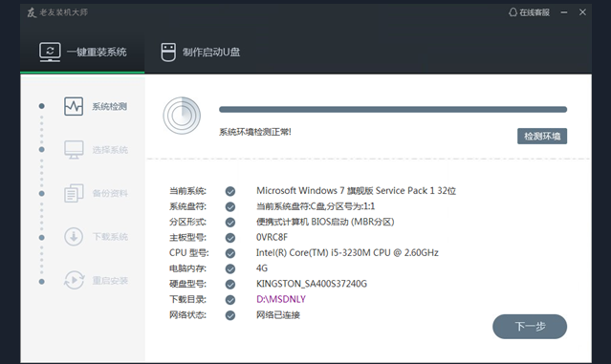
Task: Switch to the 制作启动U盘 tab
Action: click(200, 53)
